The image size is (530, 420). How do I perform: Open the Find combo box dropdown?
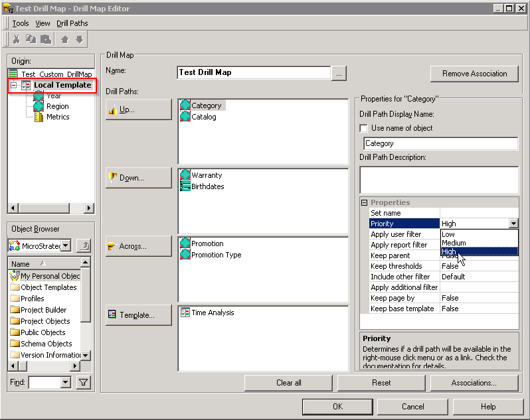tap(65, 382)
